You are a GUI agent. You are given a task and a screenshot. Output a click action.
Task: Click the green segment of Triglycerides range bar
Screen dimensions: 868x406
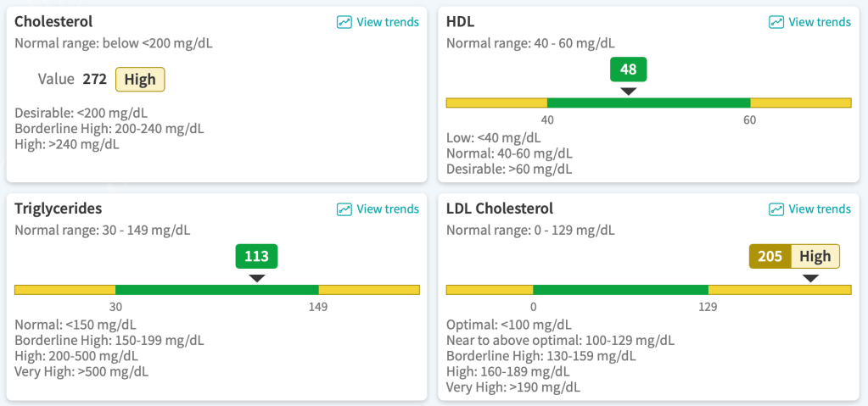click(216, 290)
